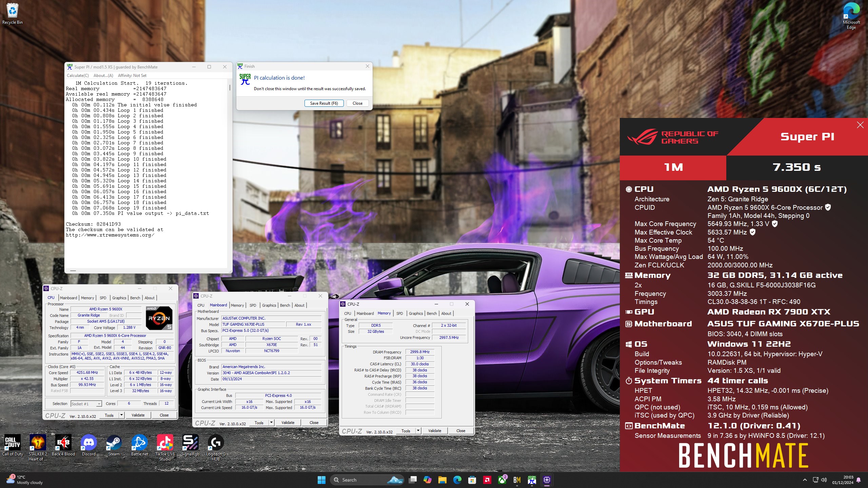The width and height of the screenshot is (868, 488).
Task: Open the Calculate(C) menu in Super PI
Action: pos(78,76)
